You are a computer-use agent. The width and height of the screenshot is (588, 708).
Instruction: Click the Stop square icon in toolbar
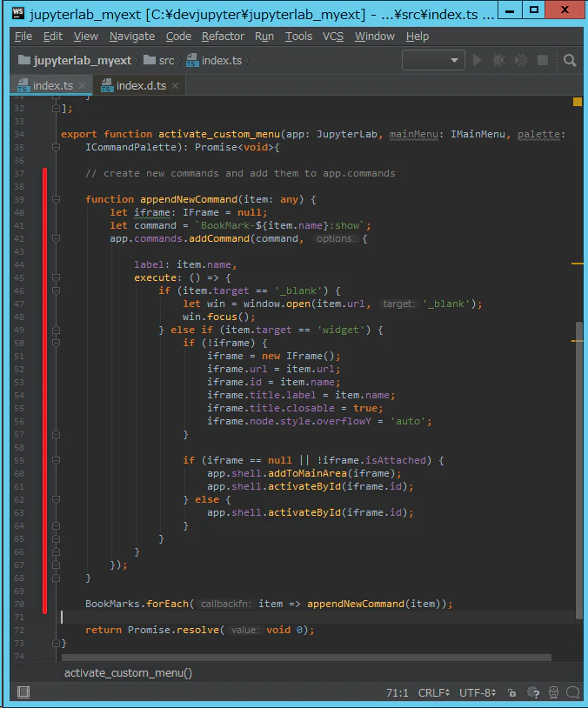[543, 60]
